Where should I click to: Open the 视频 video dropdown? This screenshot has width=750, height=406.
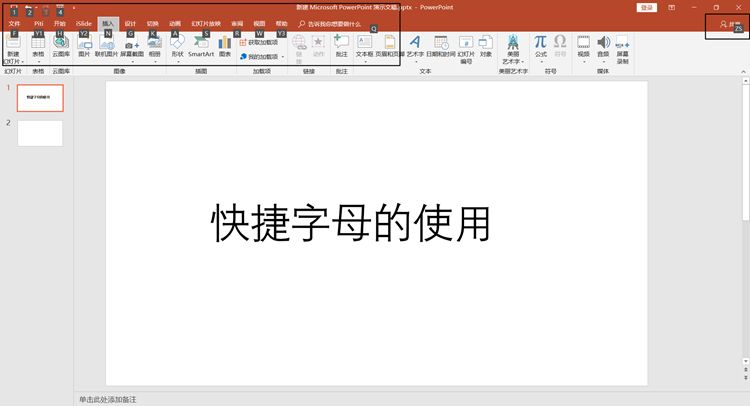(584, 62)
